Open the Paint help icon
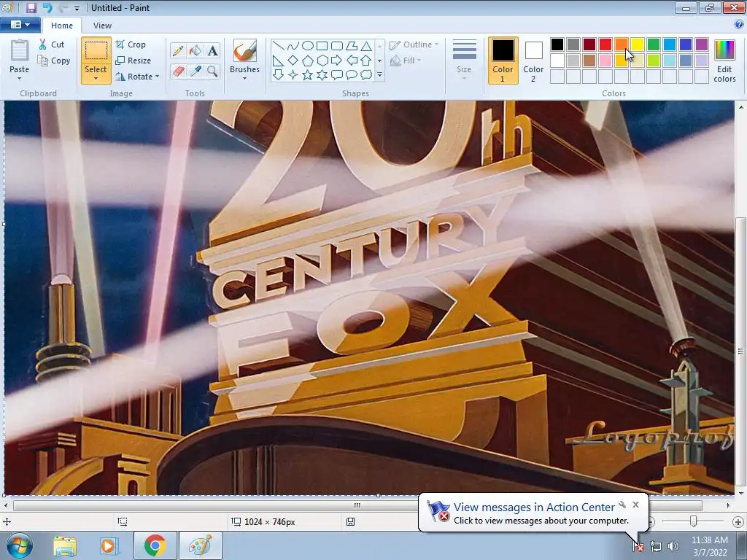 739,24
